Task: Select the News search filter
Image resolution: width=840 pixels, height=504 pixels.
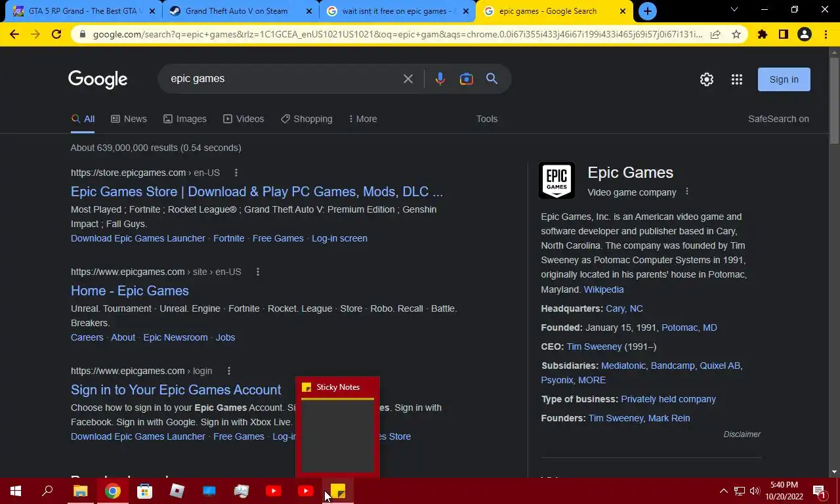Action: tap(129, 119)
